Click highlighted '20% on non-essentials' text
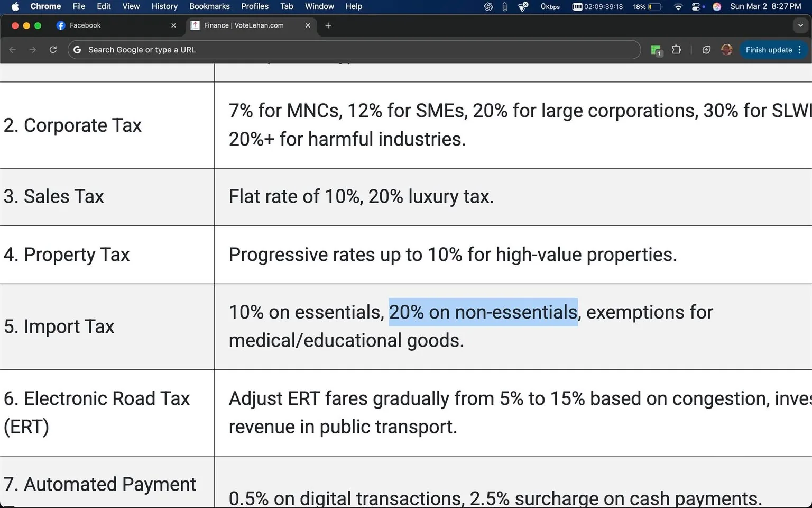The height and width of the screenshot is (508, 812). point(483,312)
